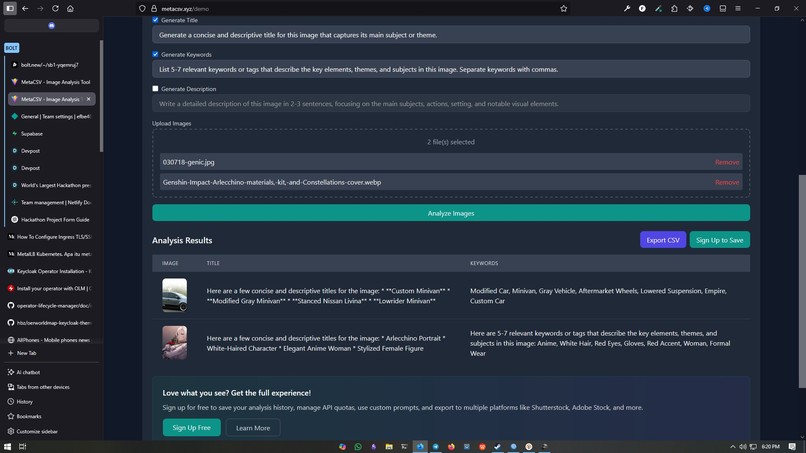
Task: Go back to the previous page
Action: (x=25, y=9)
